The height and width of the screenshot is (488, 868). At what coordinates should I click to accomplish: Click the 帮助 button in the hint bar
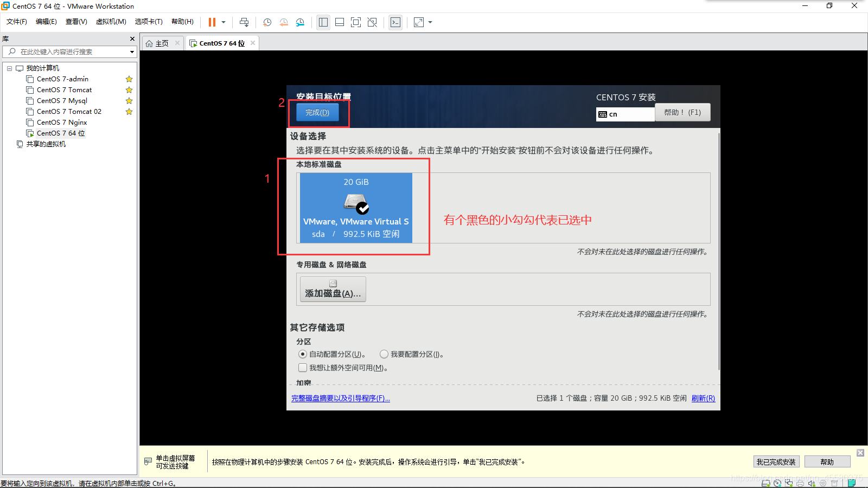point(827,462)
